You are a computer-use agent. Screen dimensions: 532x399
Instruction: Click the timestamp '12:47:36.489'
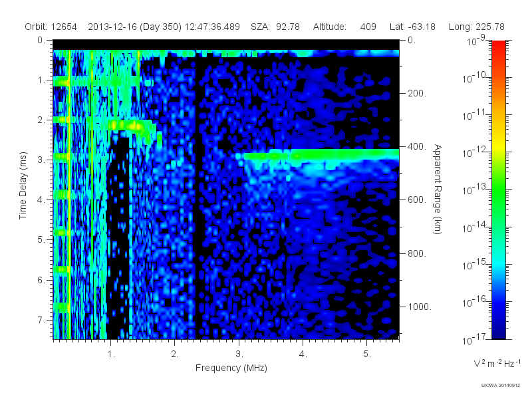click(212, 27)
